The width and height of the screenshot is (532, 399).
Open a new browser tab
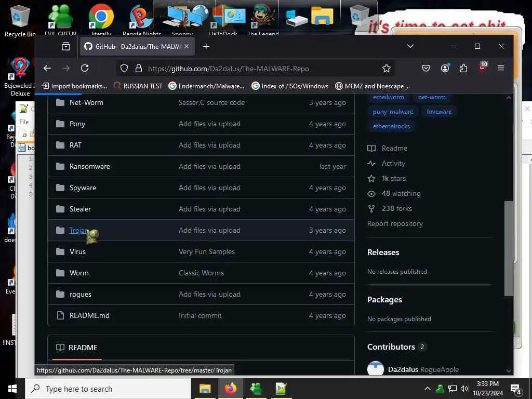pyautogui.click(x=206, y=46)
